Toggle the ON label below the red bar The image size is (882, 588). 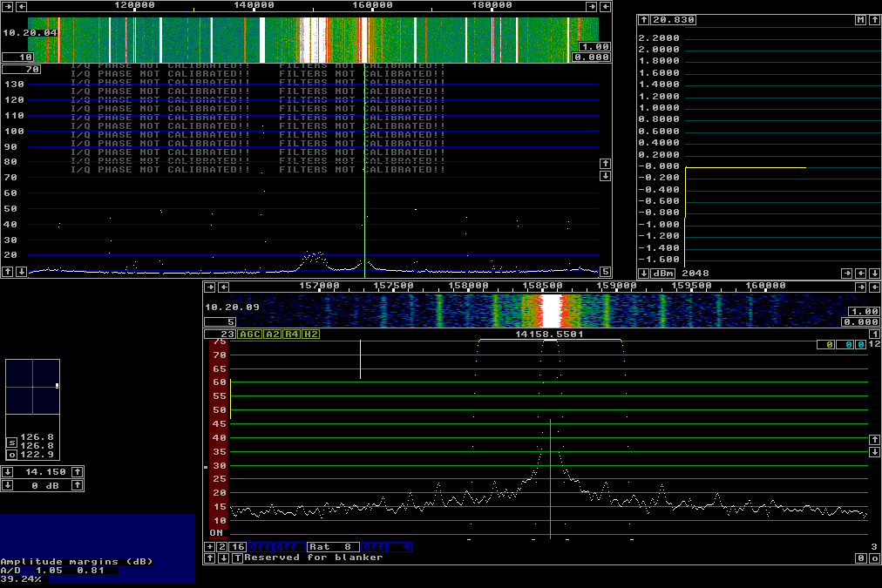[216, 533]
